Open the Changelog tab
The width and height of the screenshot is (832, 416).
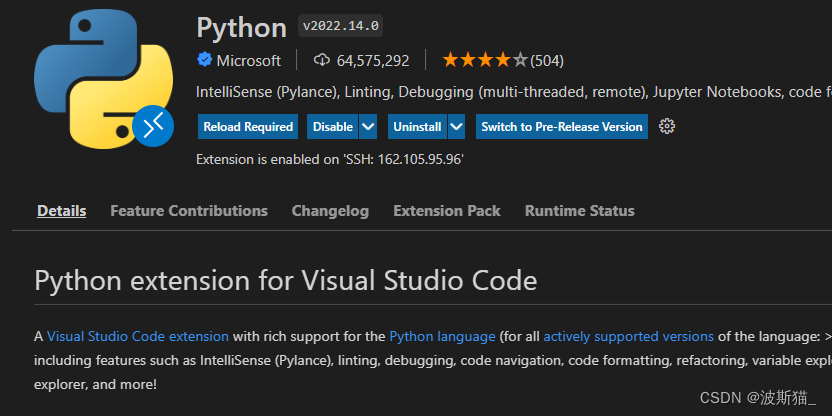coord(330,211)
